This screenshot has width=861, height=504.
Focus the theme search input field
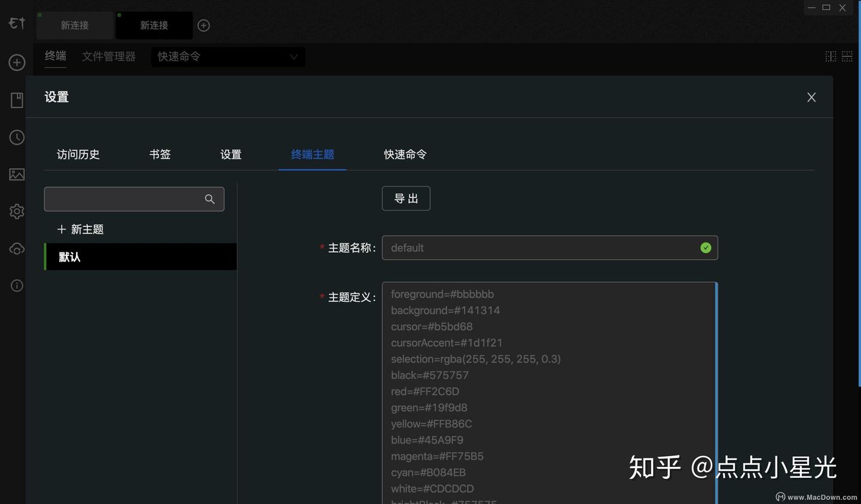134,199
